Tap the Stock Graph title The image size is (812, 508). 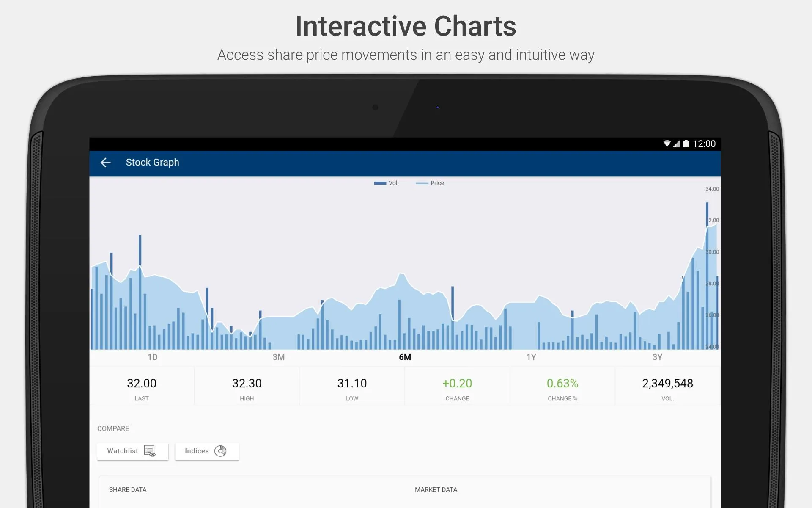pyautogui.click(x=152, y=163)
